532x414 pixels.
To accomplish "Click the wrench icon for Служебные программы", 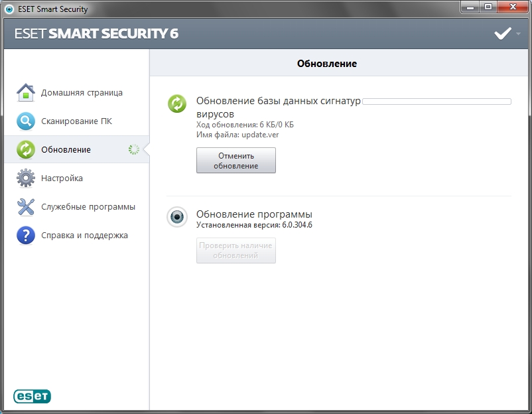I will click(x=25, y=207).
